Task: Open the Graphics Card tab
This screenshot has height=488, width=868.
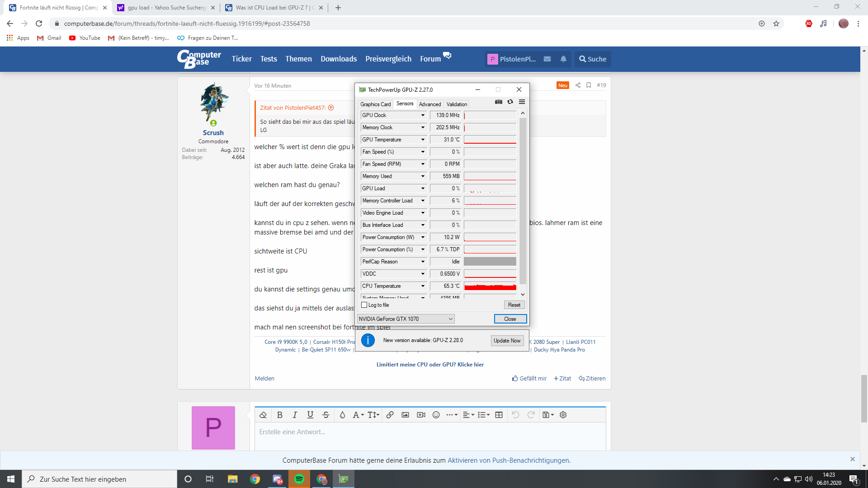Action: click(375, 104)
